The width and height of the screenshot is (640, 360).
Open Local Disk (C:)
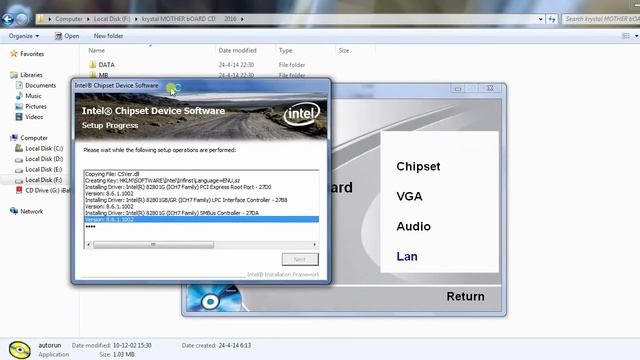coord(44,148)
